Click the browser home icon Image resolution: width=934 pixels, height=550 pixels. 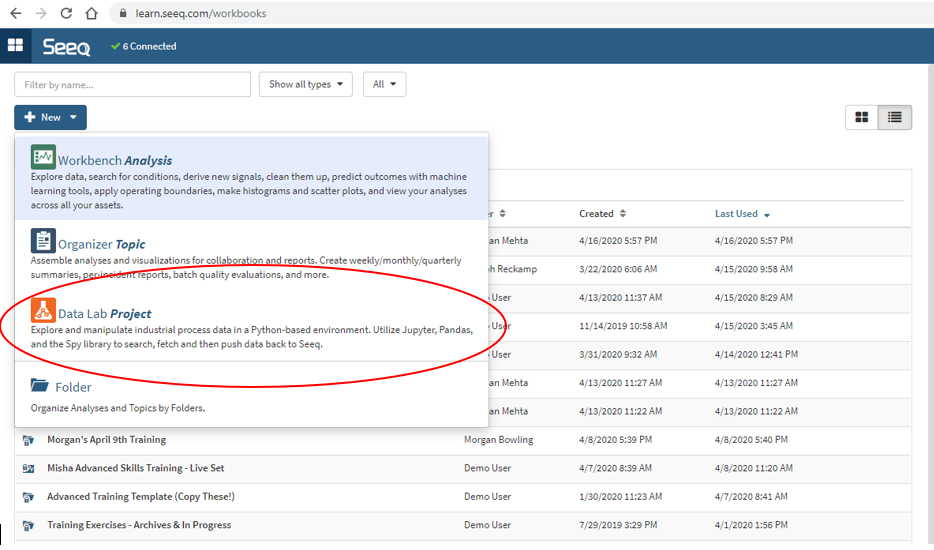(x=91, y=14)
